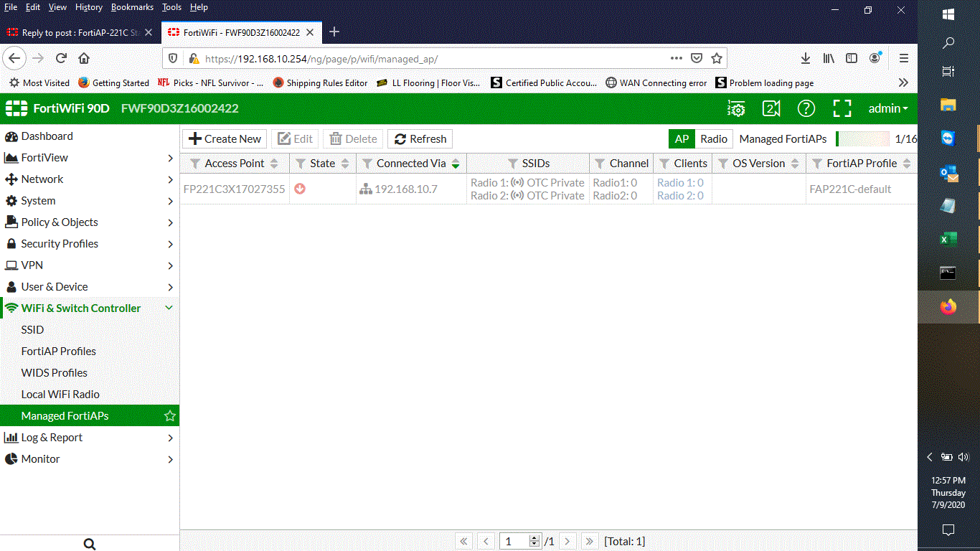Open page actions three-dot menu in address bar
This screenshot has width=980, height=551.
pyautogui.click(x=677, y=58)
